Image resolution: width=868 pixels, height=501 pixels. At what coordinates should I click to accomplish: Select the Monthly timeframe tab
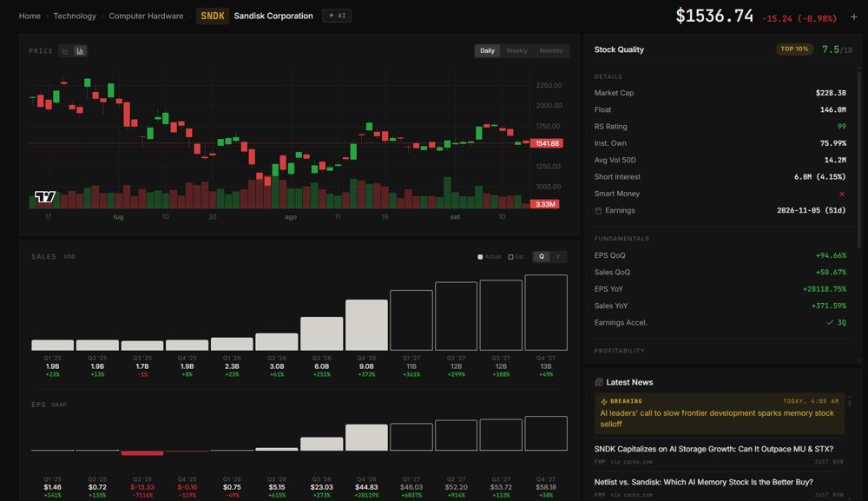click(551, 51)
